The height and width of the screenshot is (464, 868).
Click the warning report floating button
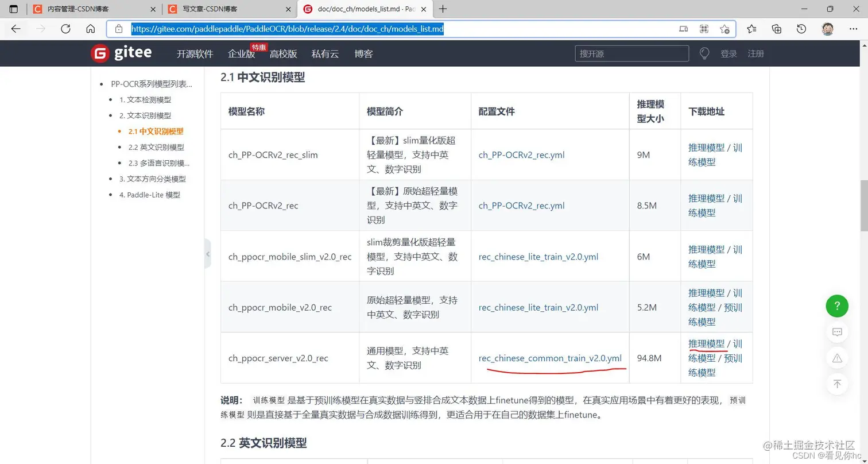(837, 358)
